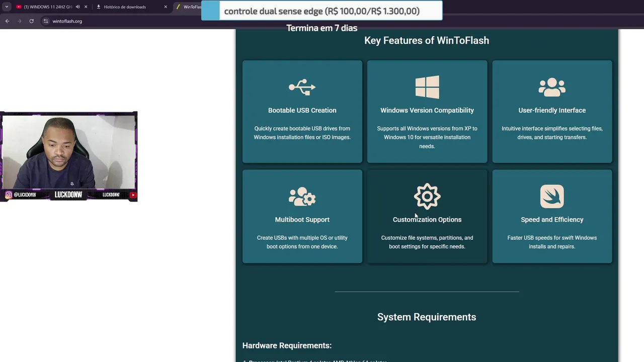
Task: Click the 'Create USBs with multiple OS' description
Action: (x=302, y=242)
